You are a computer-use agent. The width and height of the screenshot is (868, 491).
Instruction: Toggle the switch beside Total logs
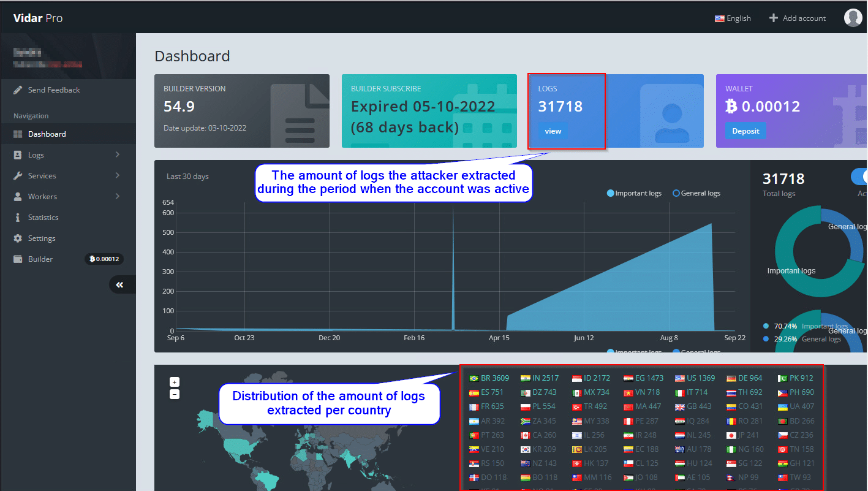coord(859,177)
